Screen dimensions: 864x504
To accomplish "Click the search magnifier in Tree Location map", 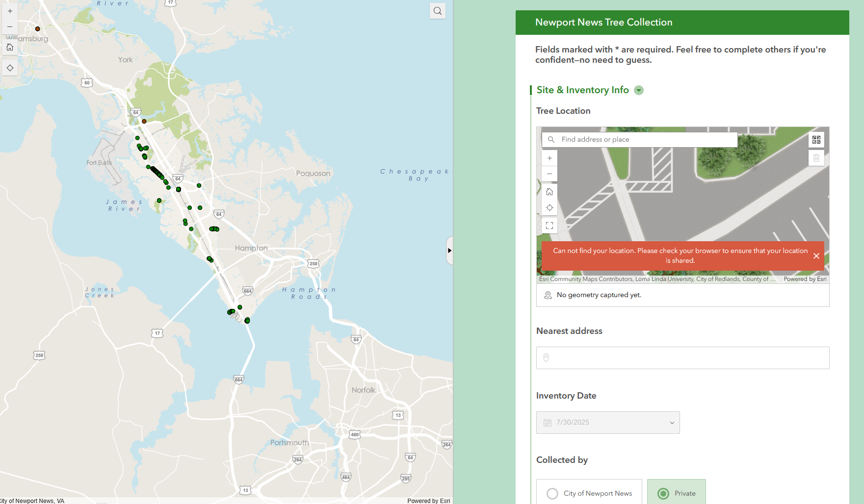I will pos(551,140).
